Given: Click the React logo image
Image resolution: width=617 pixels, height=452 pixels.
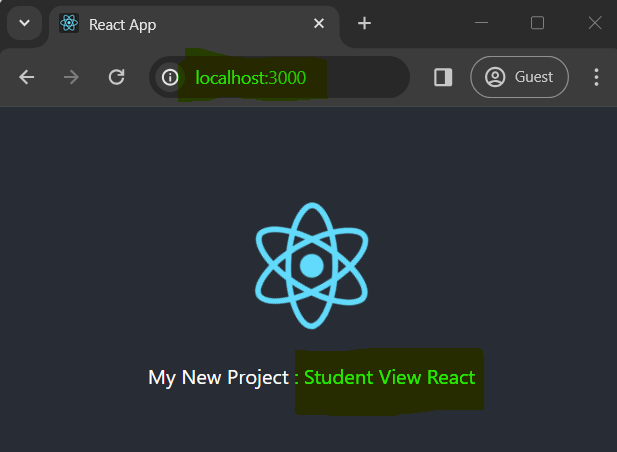Looking at the screenshot, I should (312, 266).
